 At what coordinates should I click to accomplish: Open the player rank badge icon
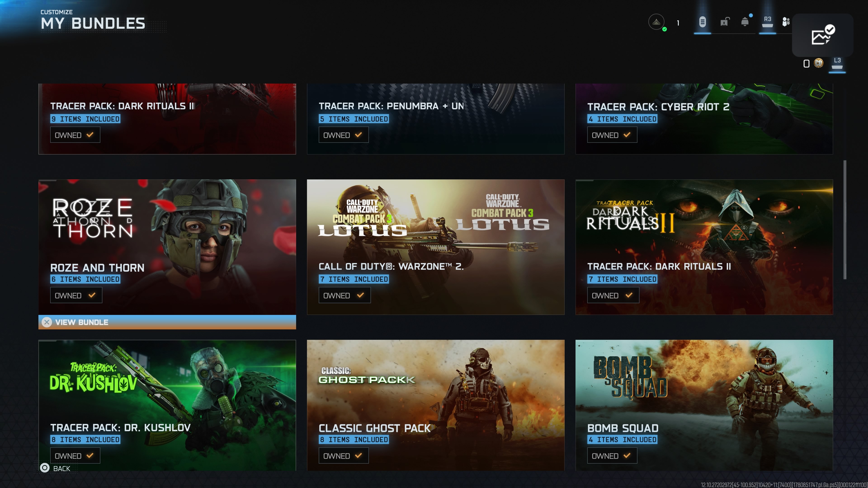click(x=656, y=22)
